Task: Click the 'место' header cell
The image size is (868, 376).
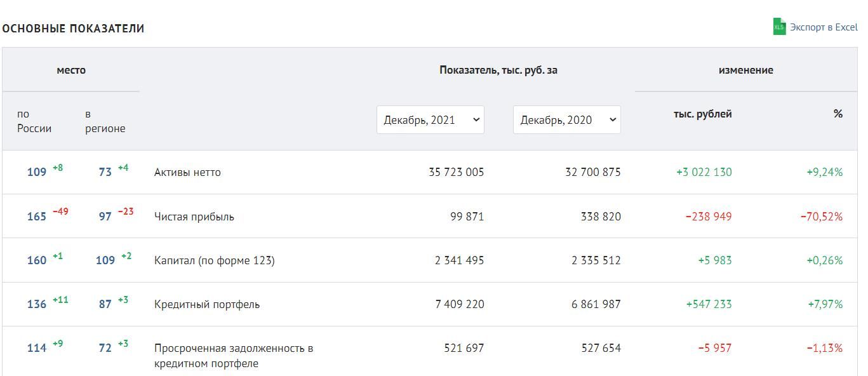Action: click(71, 70)
